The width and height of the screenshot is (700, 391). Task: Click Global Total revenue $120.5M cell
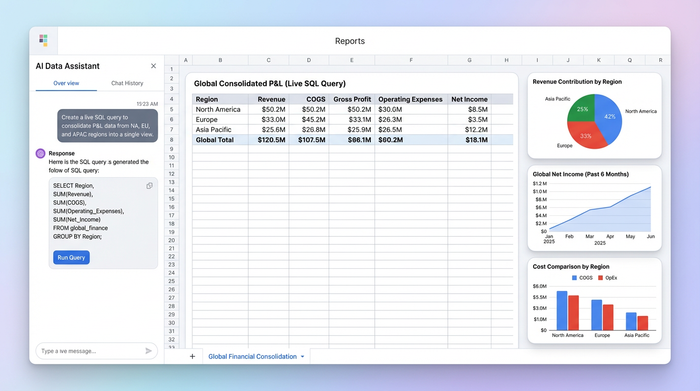pyautogui.click(x=269, y=140)
